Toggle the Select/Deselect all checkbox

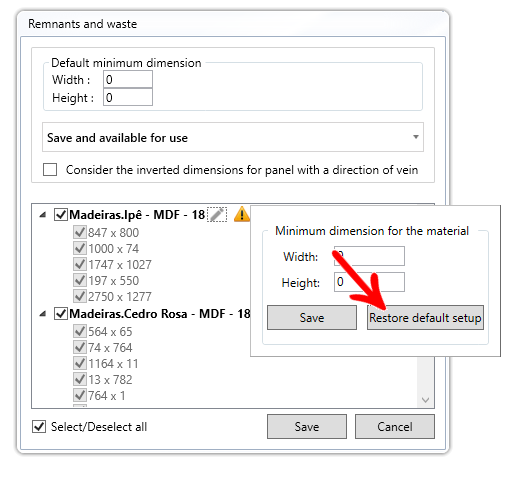(x=39, y=426)
